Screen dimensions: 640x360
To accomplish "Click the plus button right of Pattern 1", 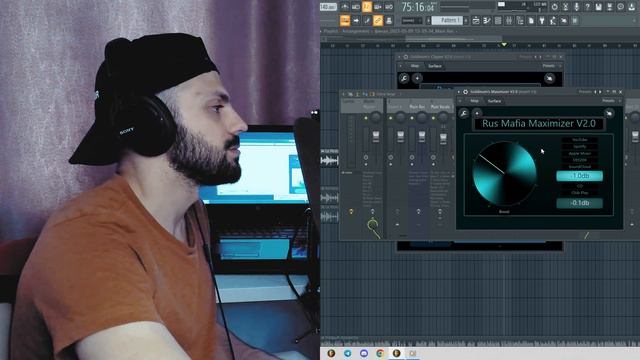I will click(x=466, y=20).
